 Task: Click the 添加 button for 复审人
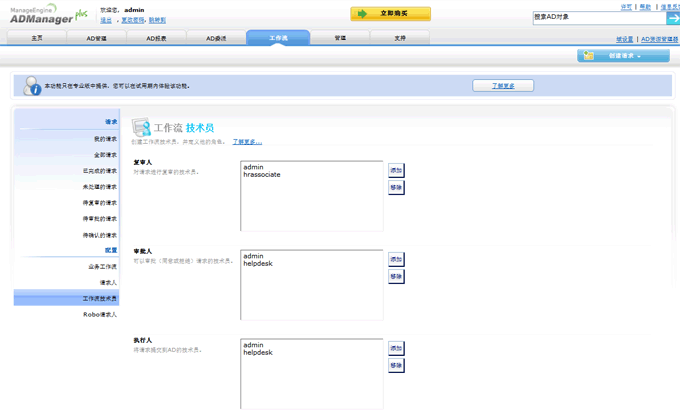pyautogui.click(x=396, y=170)
